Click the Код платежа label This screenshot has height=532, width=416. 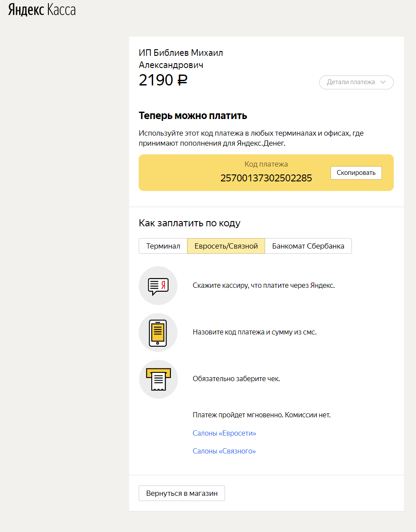(266, 164)
